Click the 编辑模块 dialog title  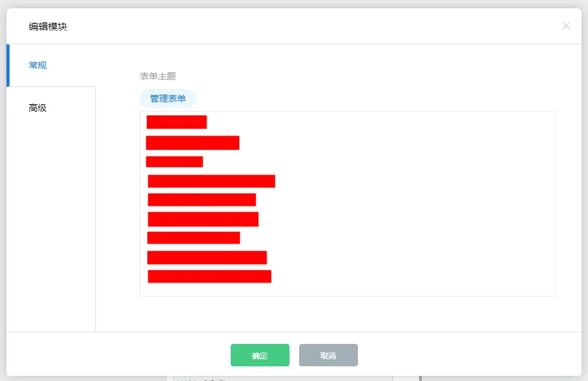(x=48, y=26)
